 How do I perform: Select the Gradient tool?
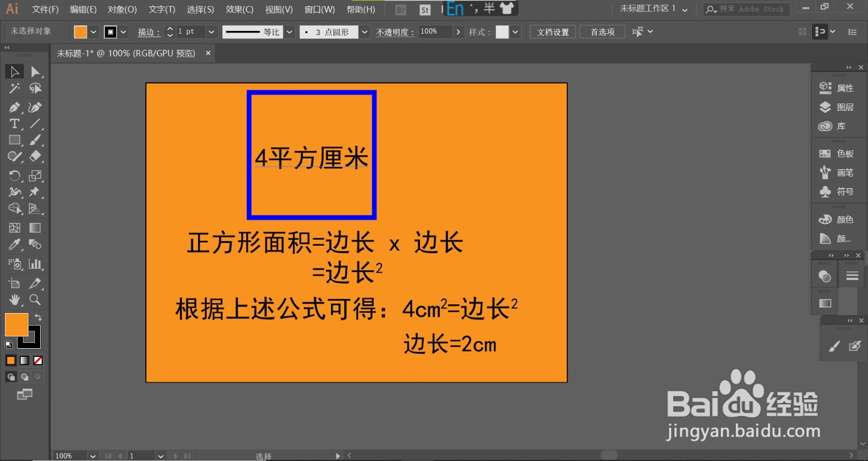tap(35, 228)
